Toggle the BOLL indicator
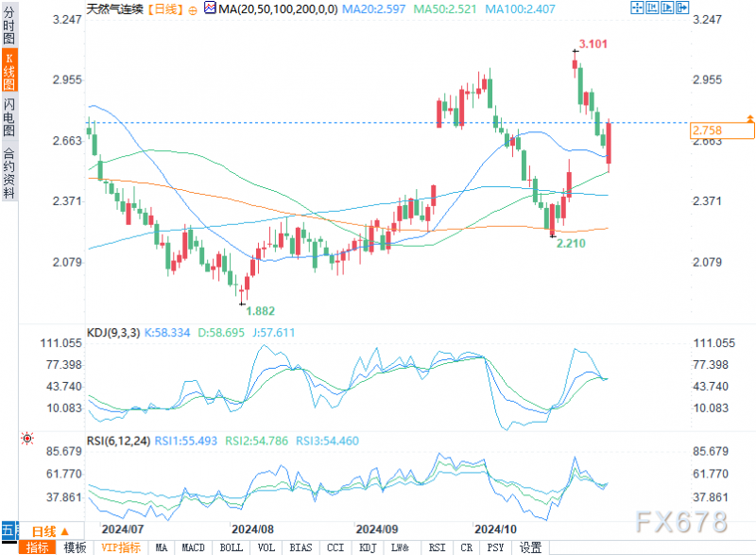 232,547
